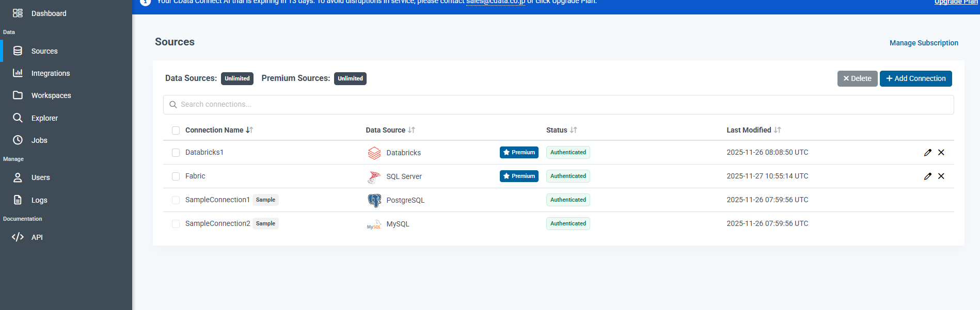Click the Premium badge in the SQL Server row

(519, 176)
